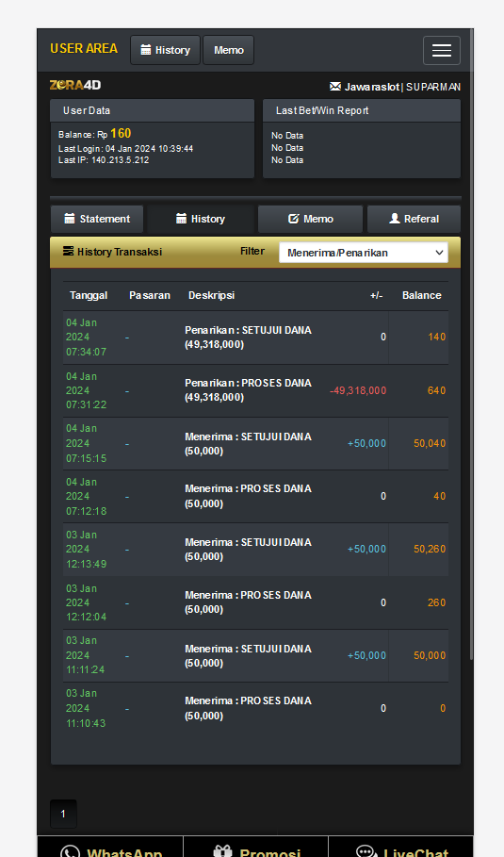The height and width of the screenshot is (857, 504).
Task: Click the 03 Jan 2024 11:11:24 date
Action: tap(85, 655)
